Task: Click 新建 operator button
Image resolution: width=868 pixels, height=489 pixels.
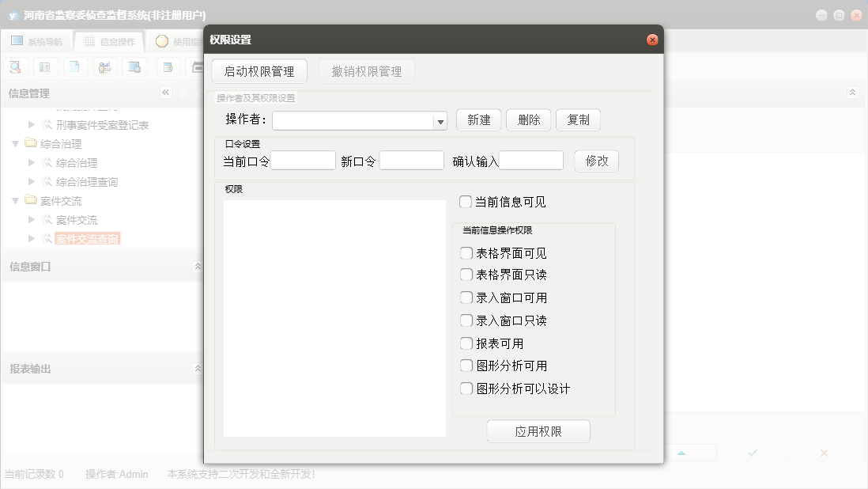Action: (x=479, y=119)
